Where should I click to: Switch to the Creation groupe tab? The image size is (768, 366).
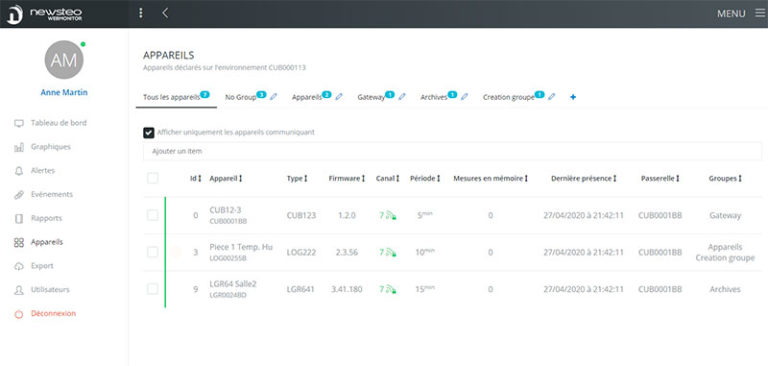508,97
